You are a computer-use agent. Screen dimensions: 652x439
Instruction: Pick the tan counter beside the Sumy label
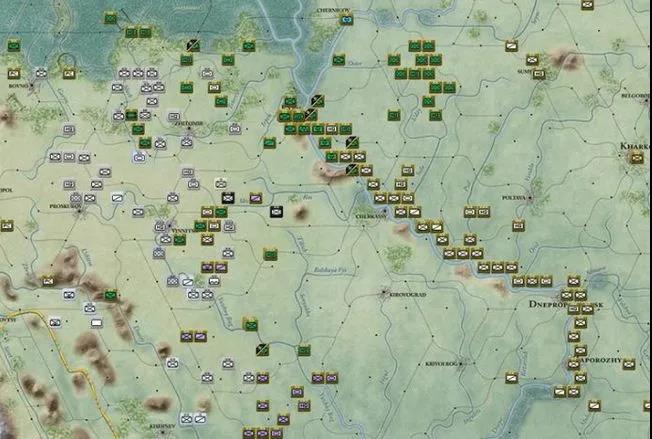coord(539,74)
